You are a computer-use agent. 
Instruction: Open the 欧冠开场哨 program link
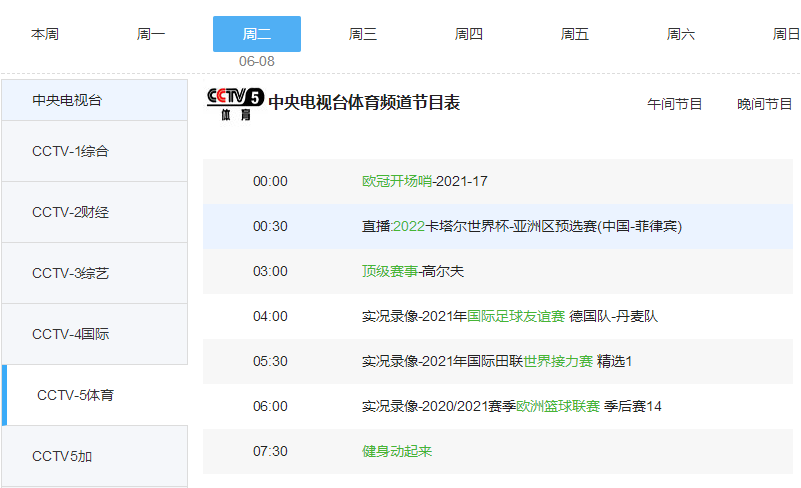397,181
